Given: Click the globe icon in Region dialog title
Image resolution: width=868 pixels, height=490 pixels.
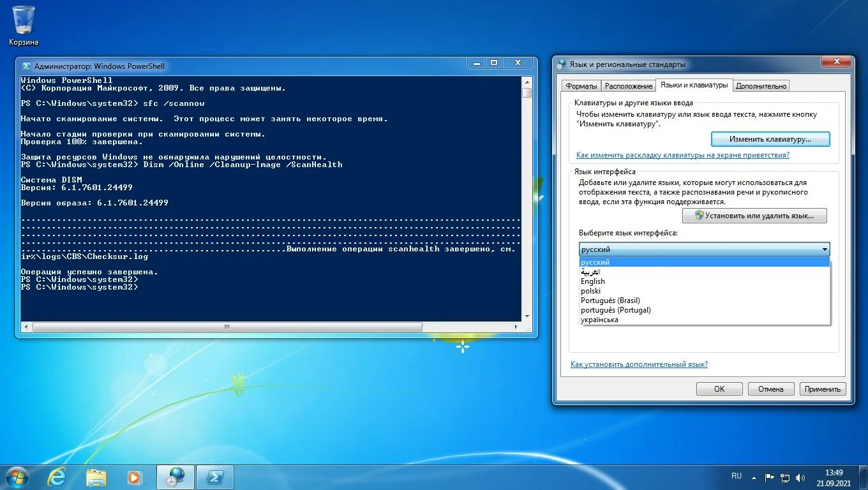Looking at the screenshot, I should tap(562, 64).
